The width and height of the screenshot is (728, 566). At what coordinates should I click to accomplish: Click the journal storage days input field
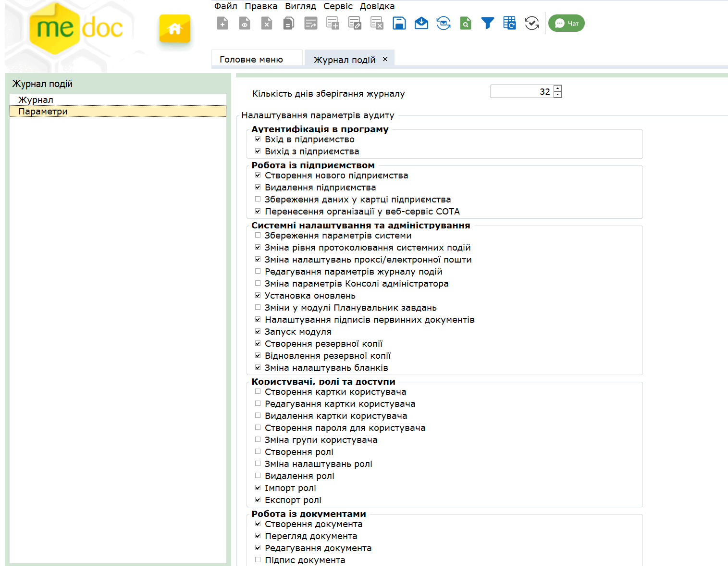click(x=521, y=91)
